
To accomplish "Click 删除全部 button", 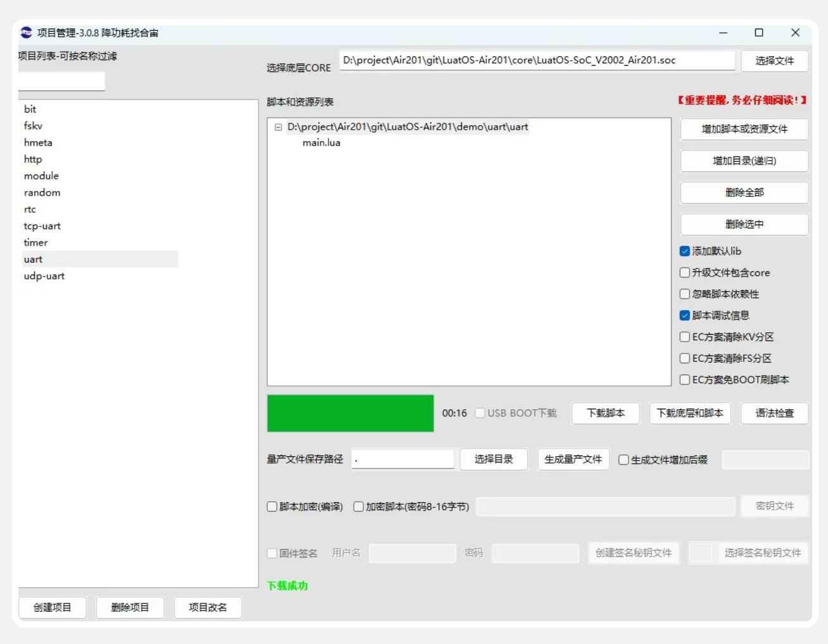I will tap(744, 192).
